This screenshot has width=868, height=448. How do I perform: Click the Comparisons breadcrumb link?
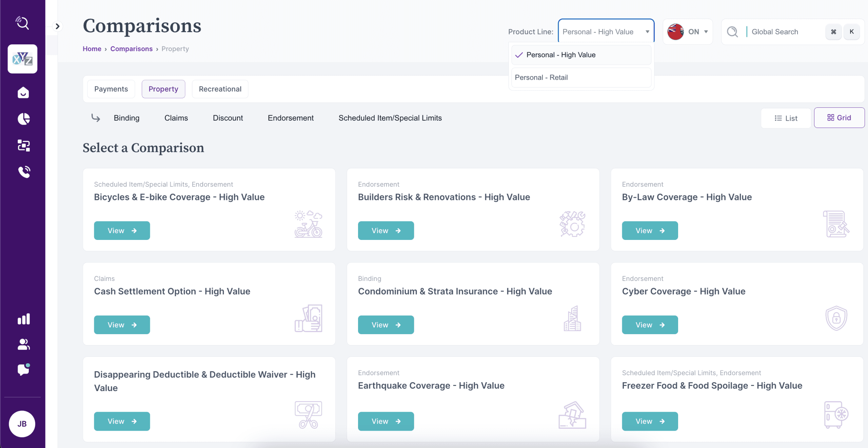tap(131, 49)
